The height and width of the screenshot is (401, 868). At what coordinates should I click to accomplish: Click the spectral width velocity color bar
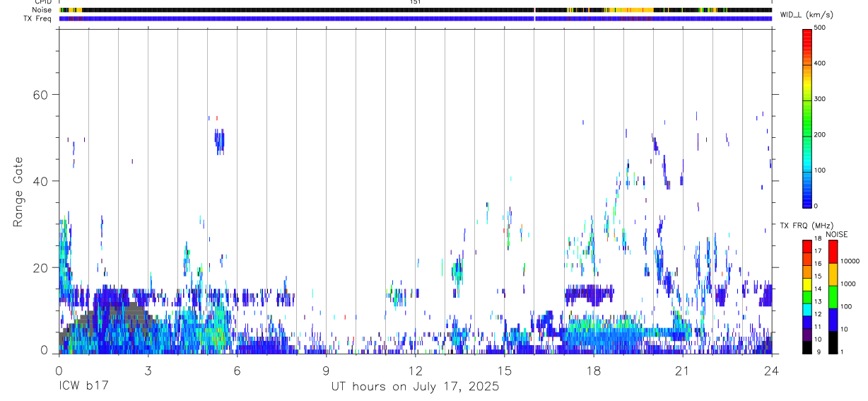(x=807, y=117)
